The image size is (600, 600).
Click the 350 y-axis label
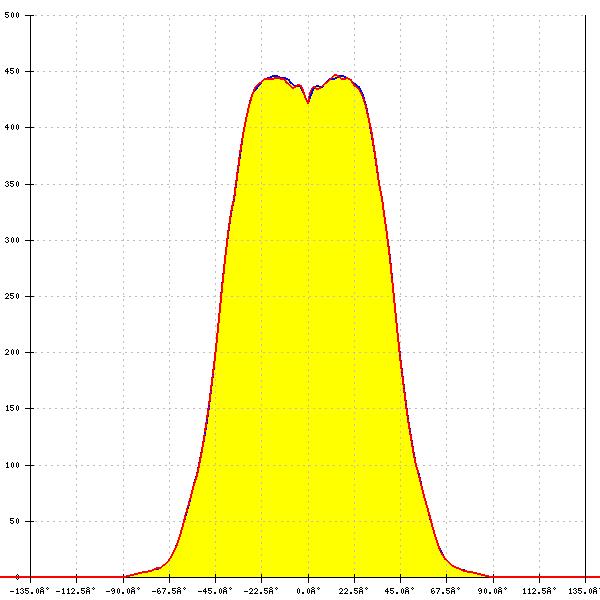click(12, 184)
